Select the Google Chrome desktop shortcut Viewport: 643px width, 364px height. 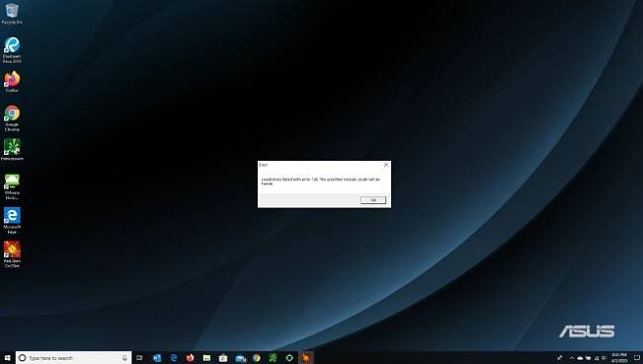pyautogui.click(x=12, y=118)
